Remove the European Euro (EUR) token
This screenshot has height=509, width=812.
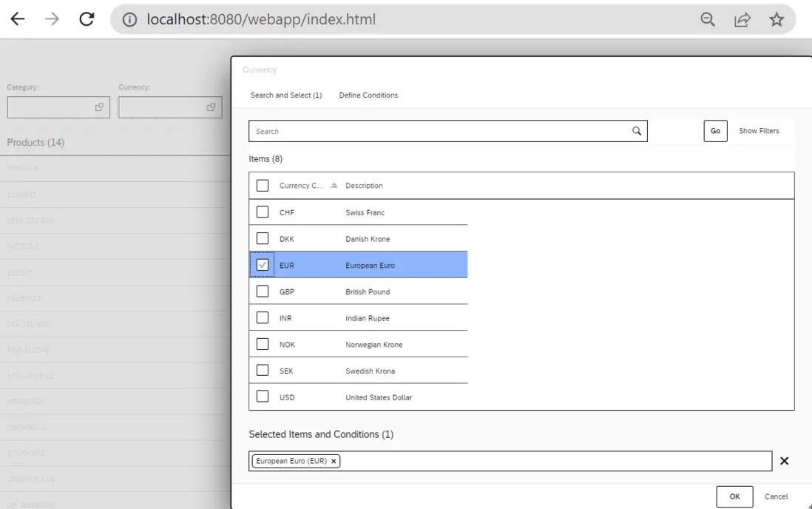[x=334, y=461]
